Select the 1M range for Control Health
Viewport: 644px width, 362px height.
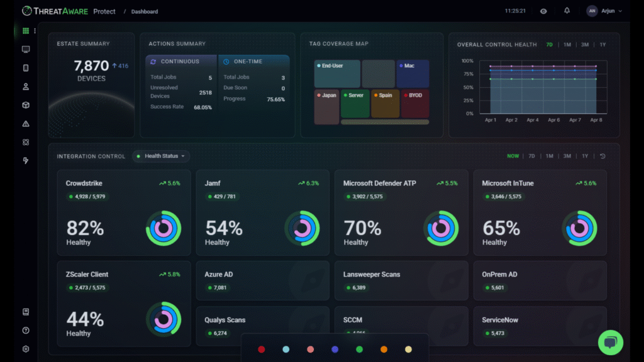567,45
